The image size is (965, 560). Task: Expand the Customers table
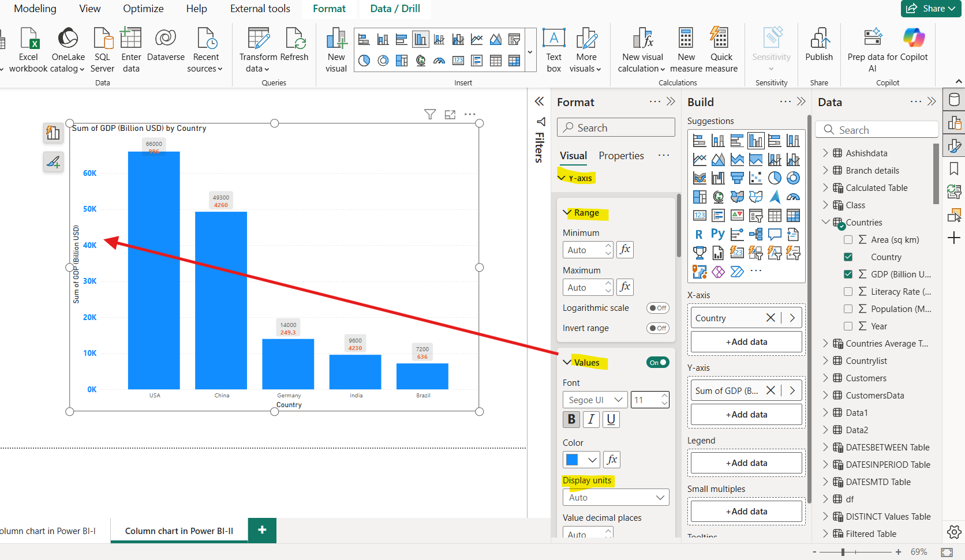coord(825,378)
